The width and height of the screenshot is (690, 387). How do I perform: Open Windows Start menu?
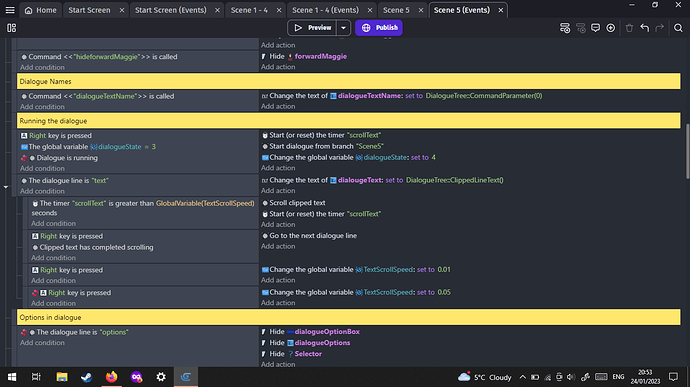(12, 377)
